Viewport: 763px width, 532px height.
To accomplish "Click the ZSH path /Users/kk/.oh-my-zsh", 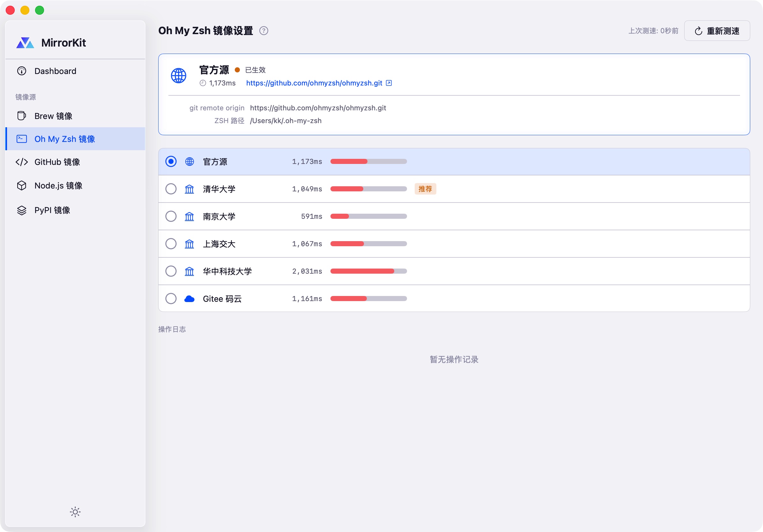I will [x=286, y=121].
